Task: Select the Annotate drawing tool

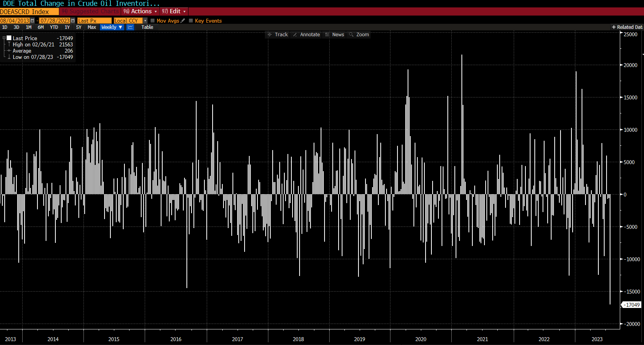Action: tap(306, 35)
